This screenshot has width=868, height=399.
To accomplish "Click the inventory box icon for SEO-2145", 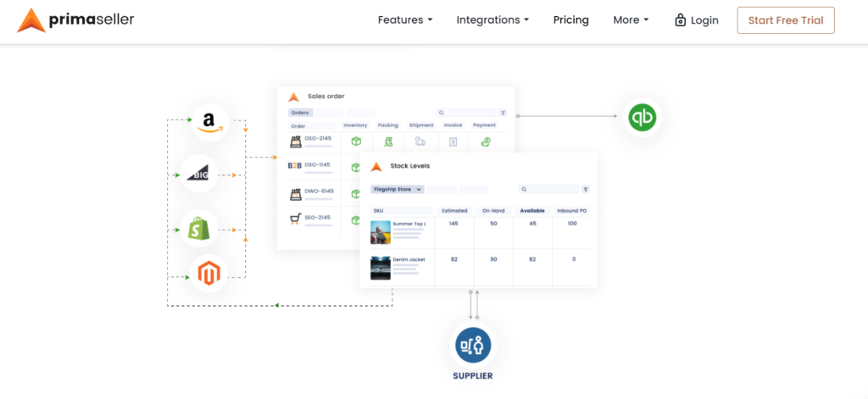I will tap(355, 220).
